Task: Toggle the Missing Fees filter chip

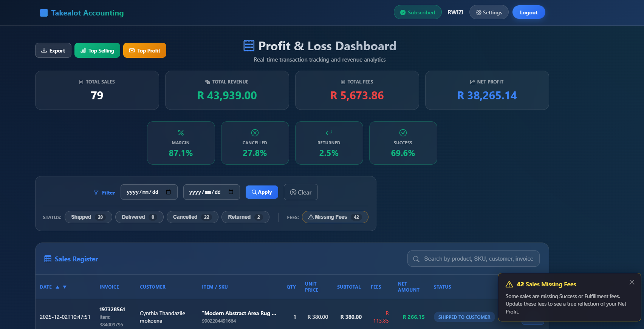Action: 335,217
